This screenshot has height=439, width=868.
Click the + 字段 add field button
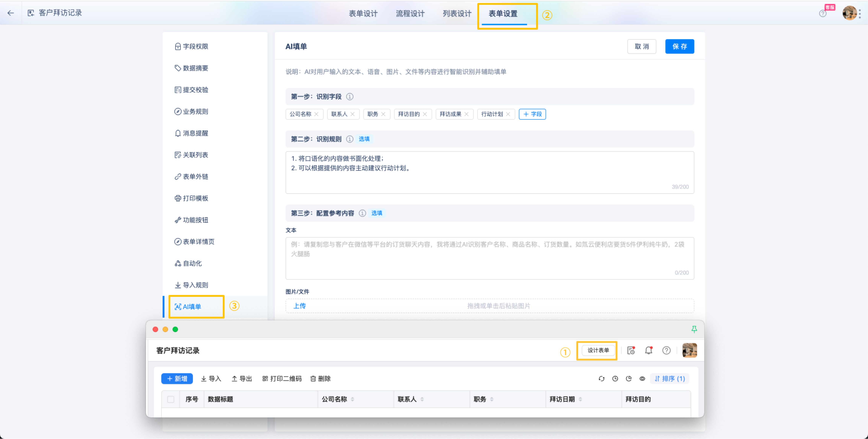(532, 114)
